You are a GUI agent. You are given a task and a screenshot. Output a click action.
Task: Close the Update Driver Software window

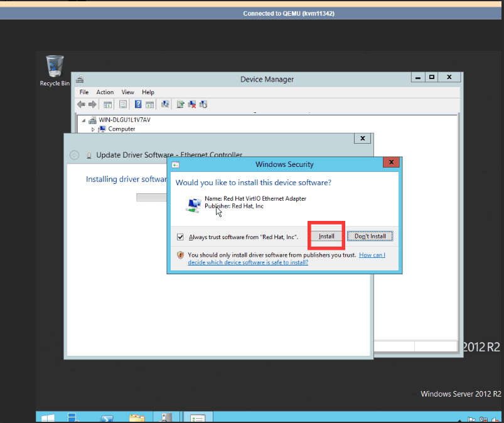point(363,138)
